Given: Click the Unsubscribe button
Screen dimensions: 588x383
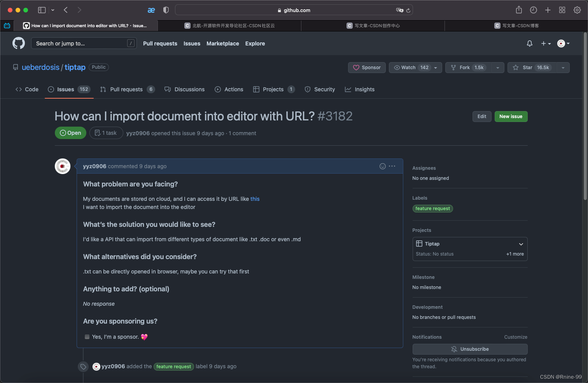Looking at the screenshot, I should tap(470, 349).
